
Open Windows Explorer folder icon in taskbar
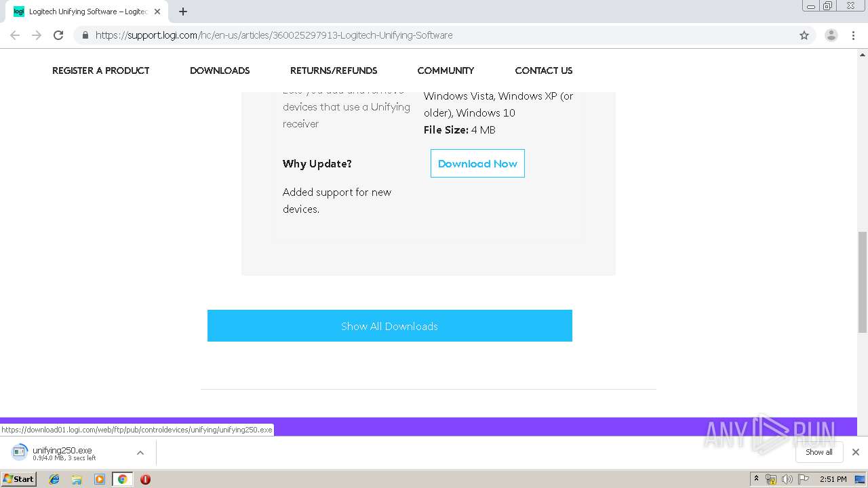(77, 479)
